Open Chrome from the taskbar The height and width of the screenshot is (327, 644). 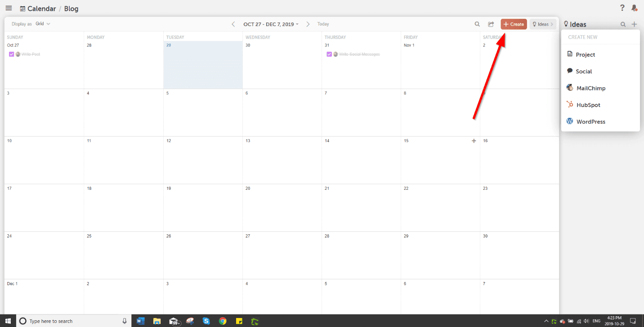tap(223, 321)
